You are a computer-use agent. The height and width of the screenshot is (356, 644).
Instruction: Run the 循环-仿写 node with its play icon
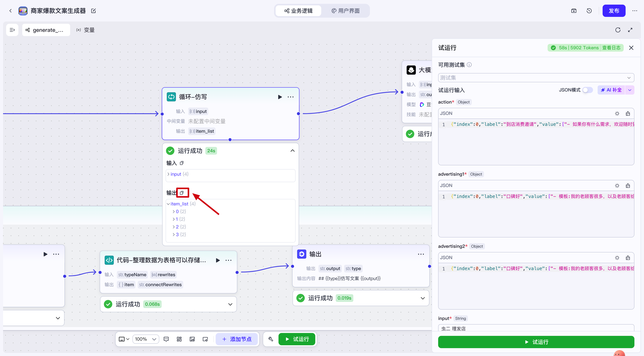[x=280, y=97]
